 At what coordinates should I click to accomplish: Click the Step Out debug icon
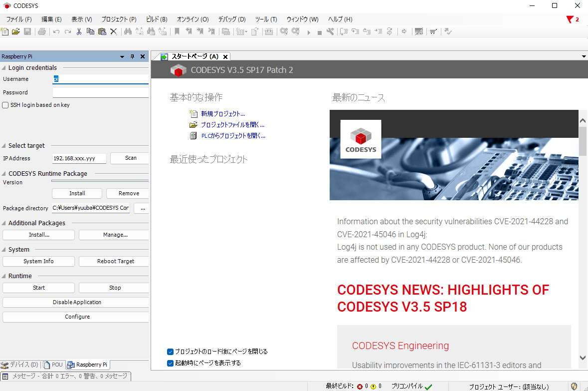(x=367, y=31)
